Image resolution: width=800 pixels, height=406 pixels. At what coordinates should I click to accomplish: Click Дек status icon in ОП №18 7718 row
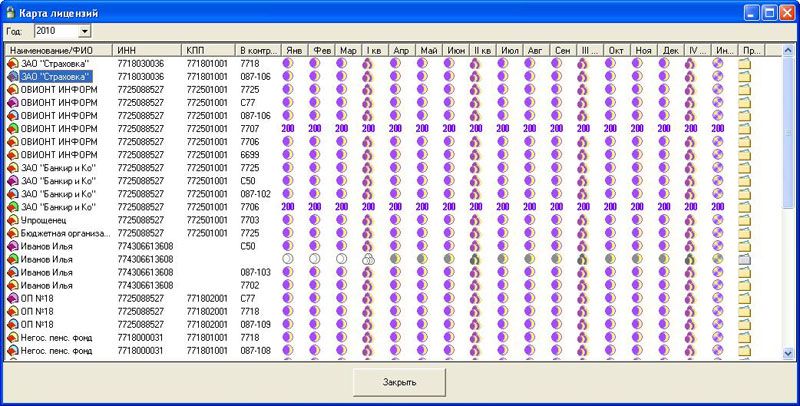pos(663,312)
